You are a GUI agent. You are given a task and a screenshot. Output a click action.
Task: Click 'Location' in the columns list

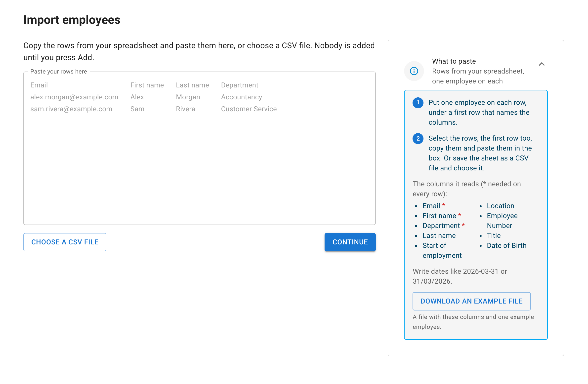[x=501, y=206]
